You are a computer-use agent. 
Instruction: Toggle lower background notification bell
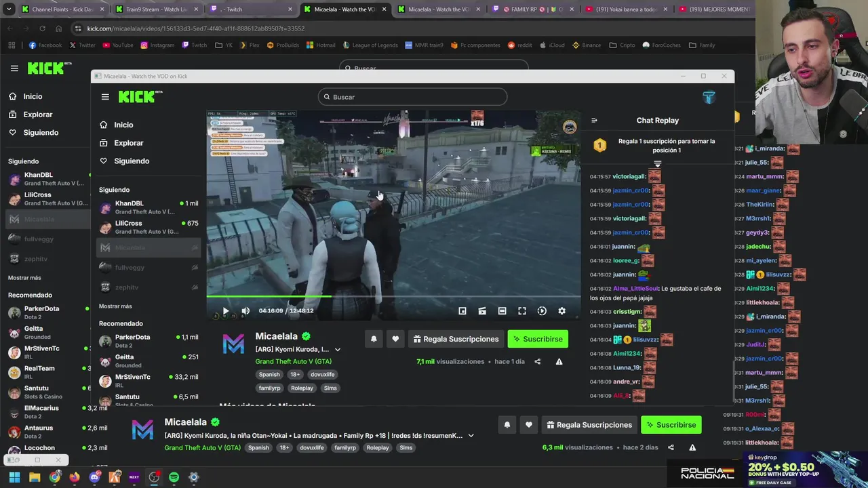click(x=507, y=425)
